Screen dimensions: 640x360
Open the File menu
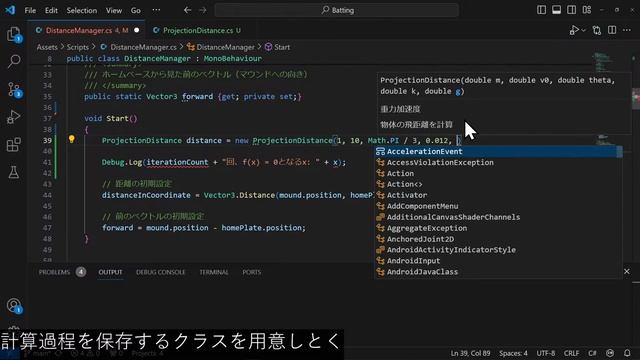point(30,10)
